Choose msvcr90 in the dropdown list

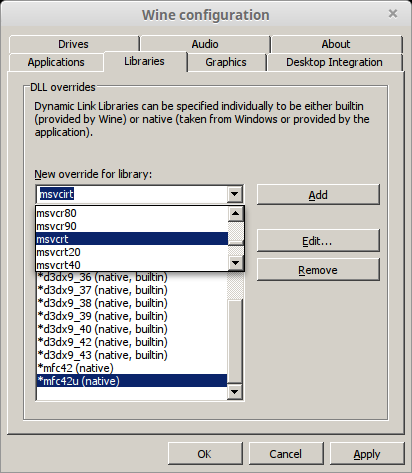132,226
